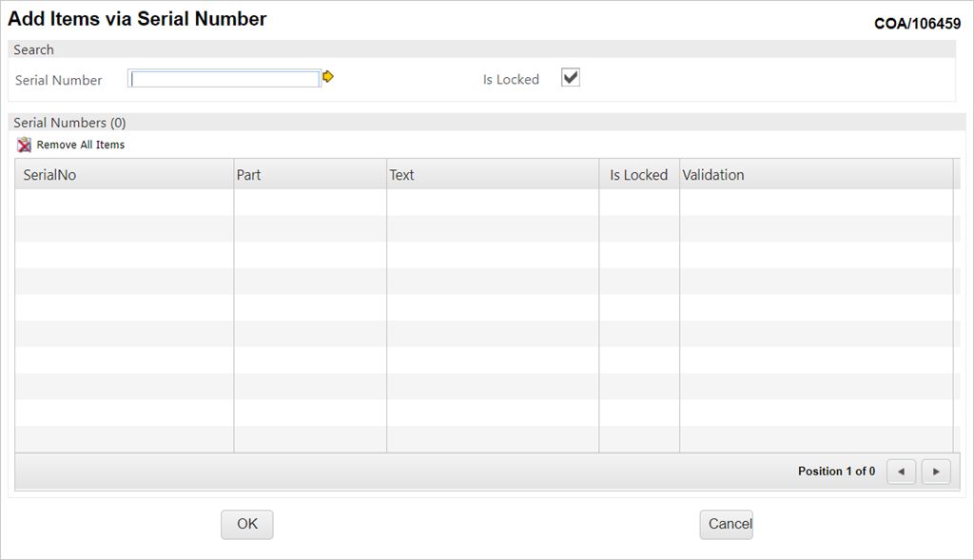This screenshot has width=974, height=560.
Task: Click the table's vertical scrollbar track
Action: pos(956,314)
